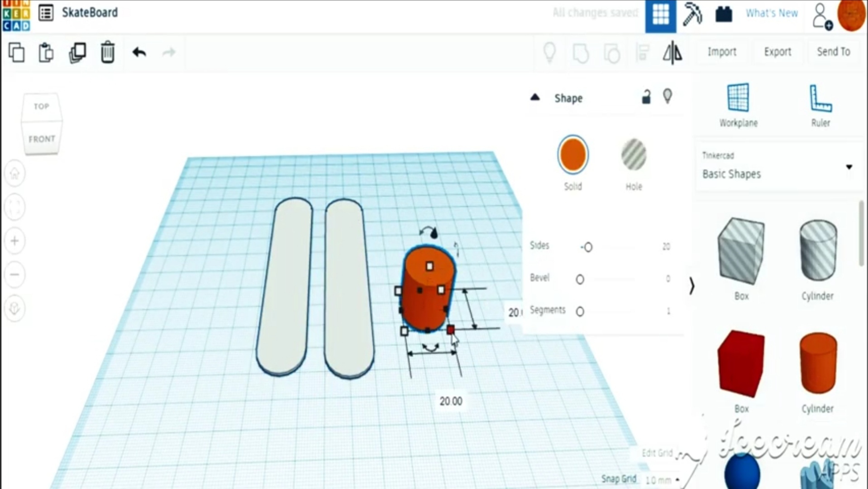868x489 pixels.
Task: Select the orange Solid color swatch
Action: [x=572, y=154]
